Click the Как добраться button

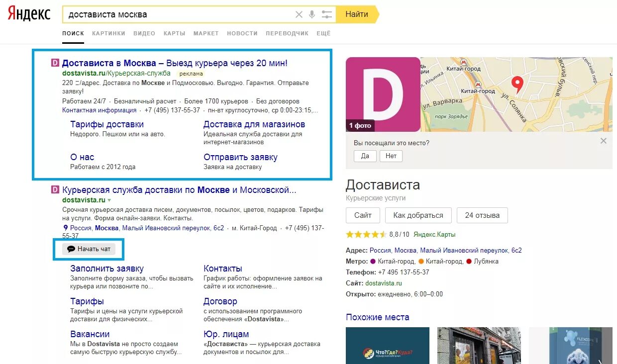pos(418,215)
